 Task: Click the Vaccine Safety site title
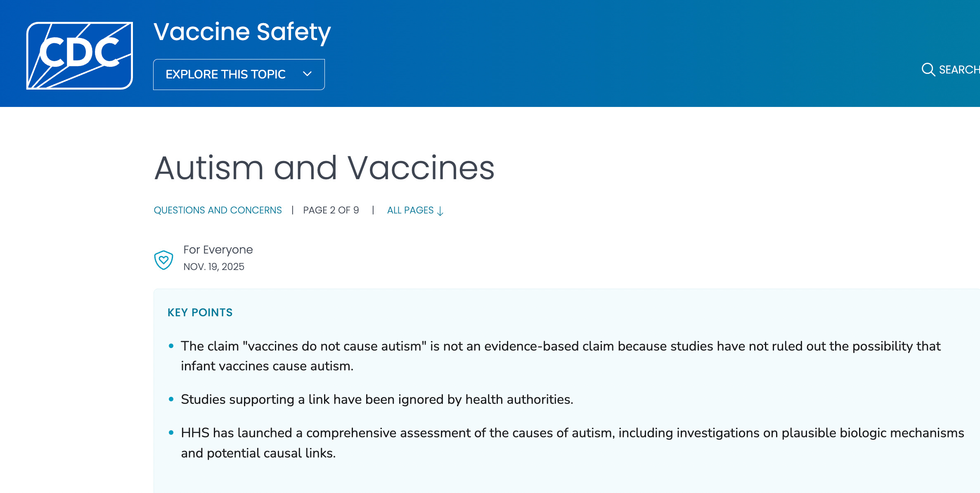(242, 32)
